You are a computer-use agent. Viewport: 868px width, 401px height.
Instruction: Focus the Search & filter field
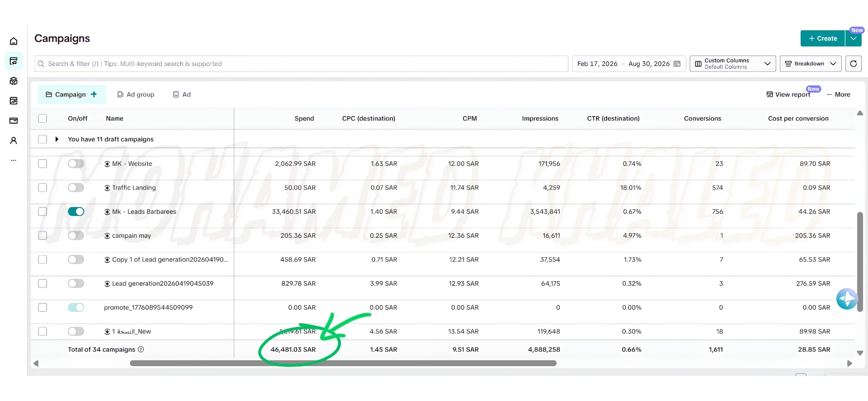click(301, 64)
